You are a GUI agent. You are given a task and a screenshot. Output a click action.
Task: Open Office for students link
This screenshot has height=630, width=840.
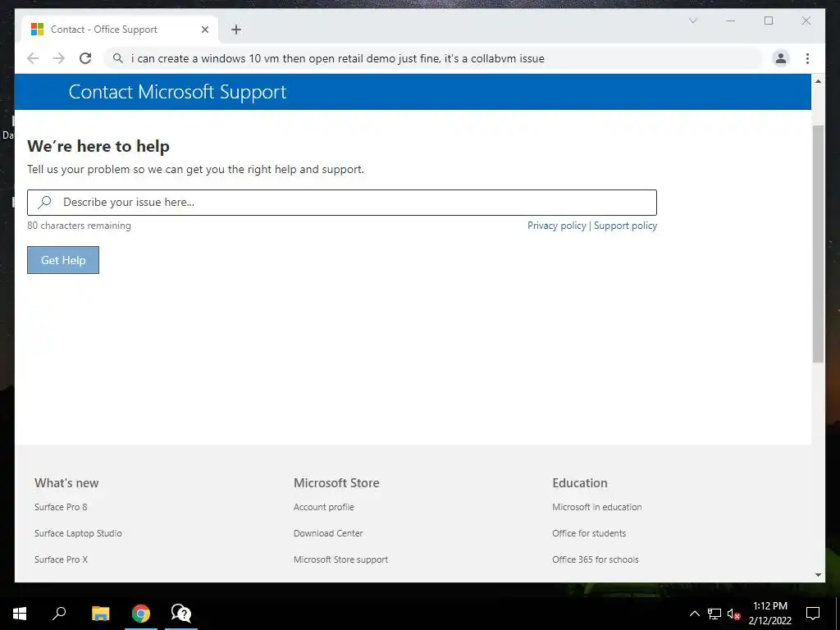(589, 533)
